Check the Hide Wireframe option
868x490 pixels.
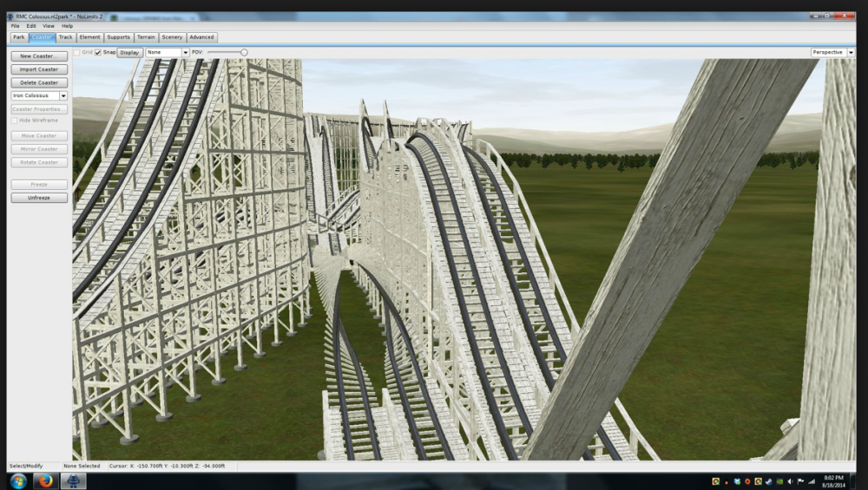[15, 120]
